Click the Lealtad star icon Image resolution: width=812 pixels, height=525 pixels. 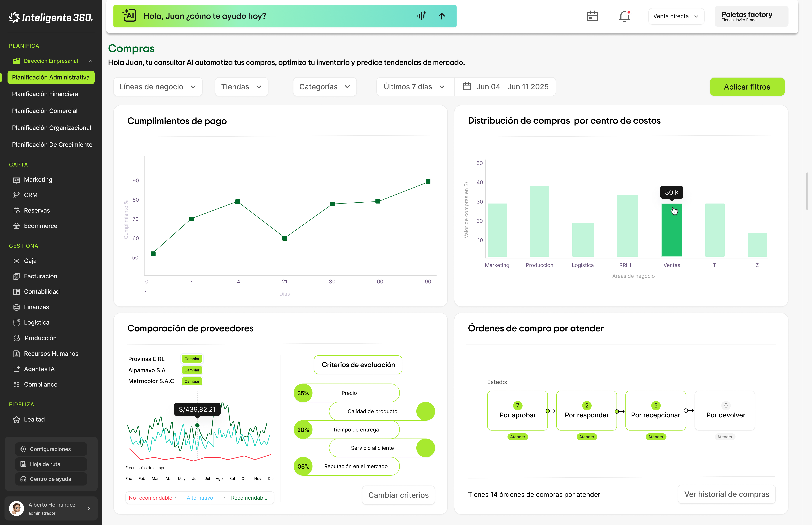coord(16,419)
